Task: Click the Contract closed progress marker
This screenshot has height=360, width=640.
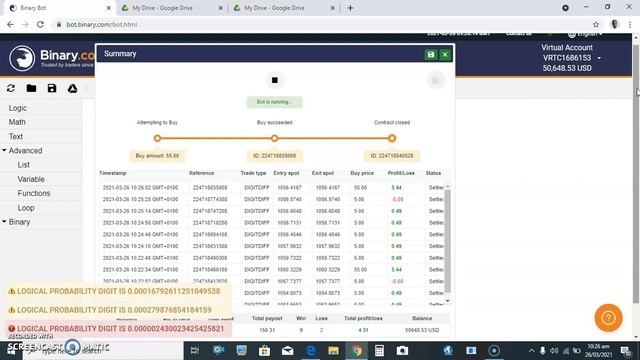Action: point(392,138)
